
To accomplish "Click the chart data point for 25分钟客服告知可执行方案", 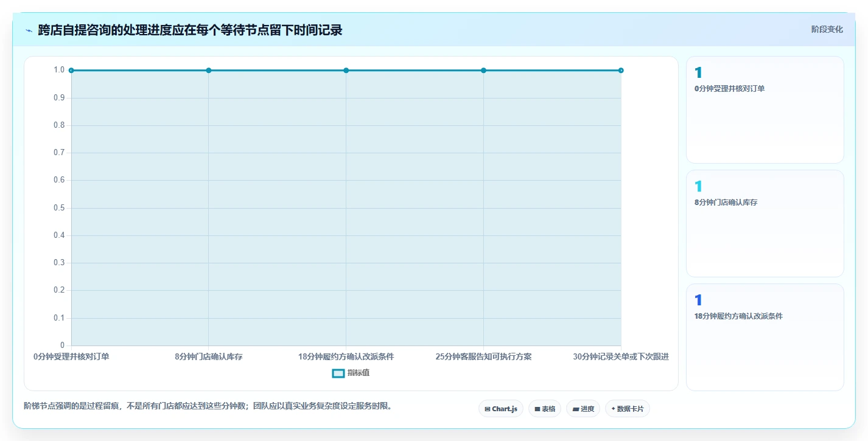I will coord(484,71).
